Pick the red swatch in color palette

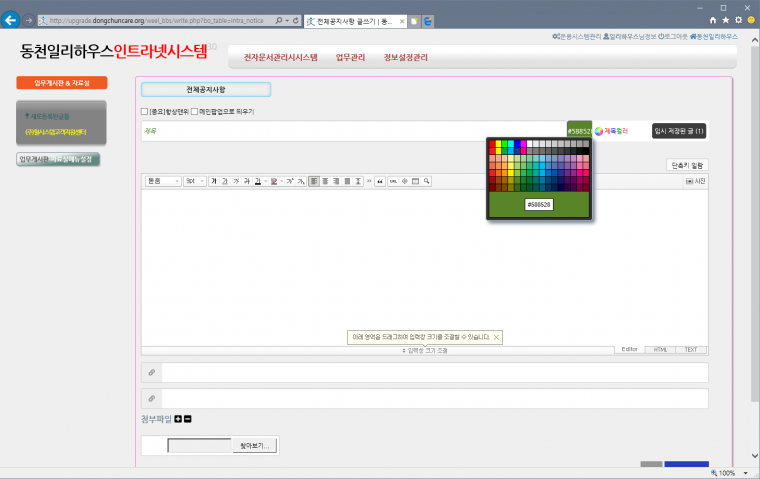[x=492, y=144]
